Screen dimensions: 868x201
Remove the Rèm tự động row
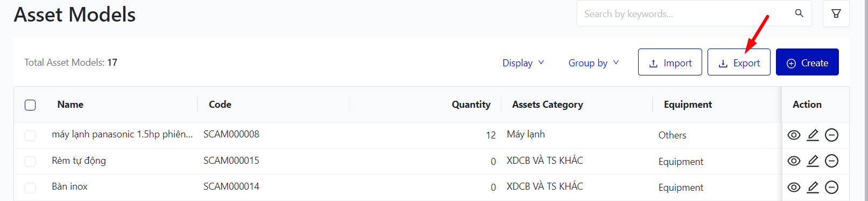[x=831, y=161]
